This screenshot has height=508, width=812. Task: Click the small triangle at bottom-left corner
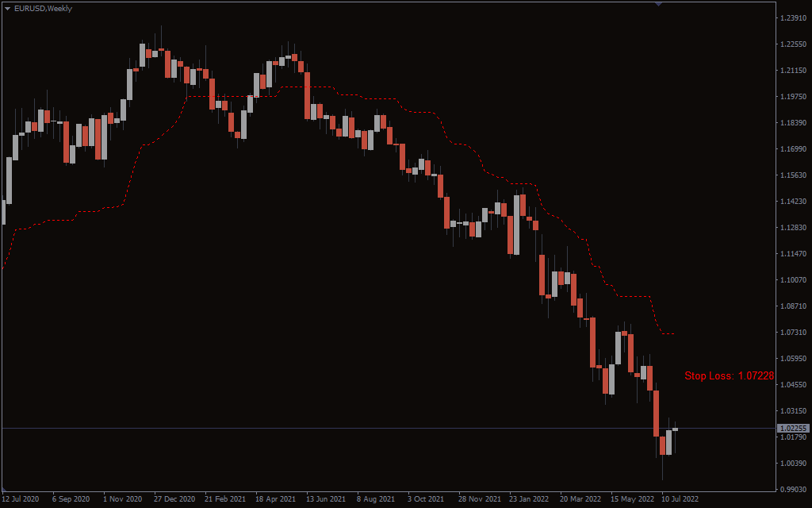pyautogui.click(x=4, y=489)
